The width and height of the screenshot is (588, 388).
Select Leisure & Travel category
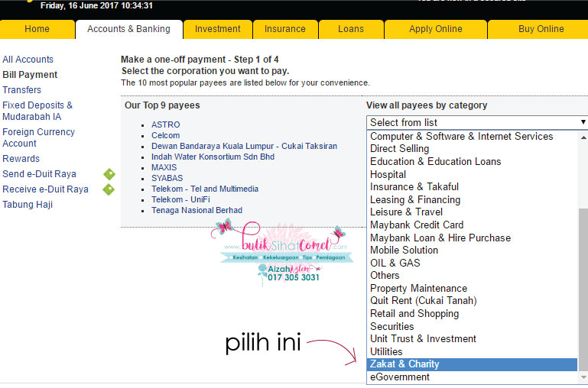point(472,212)
